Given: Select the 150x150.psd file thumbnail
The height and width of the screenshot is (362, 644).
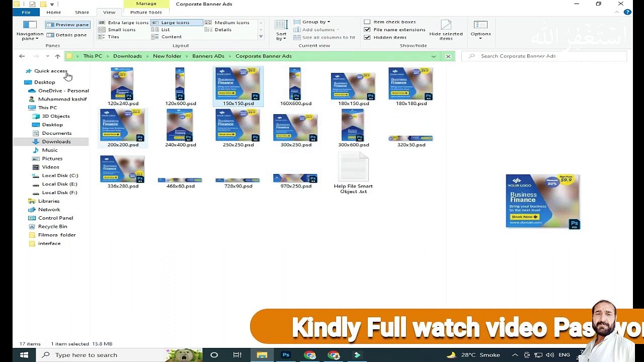Looking at the screenshot, I should (x=238, y=86).
